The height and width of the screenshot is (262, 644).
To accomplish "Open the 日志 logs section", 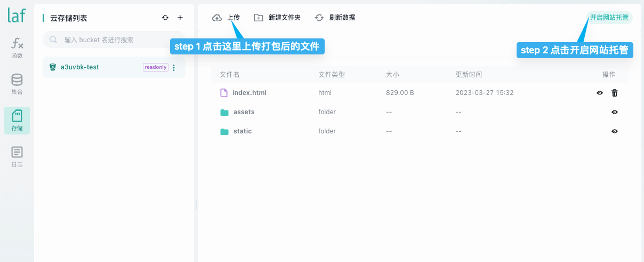I will 17,157.
